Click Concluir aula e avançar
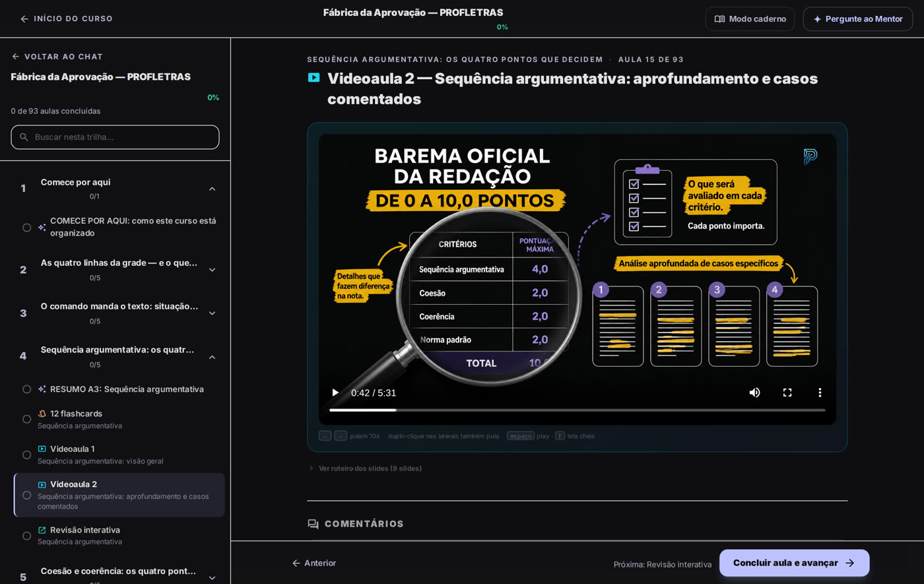Image resolution: width=924 pixels, height=584 pixels. click(x=794, y=563)
